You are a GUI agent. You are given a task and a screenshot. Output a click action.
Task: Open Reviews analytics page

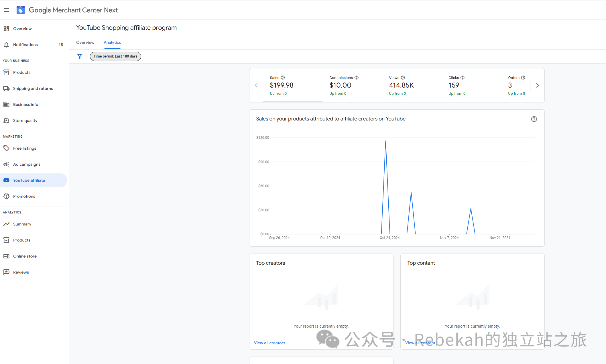tap(33, 272)
